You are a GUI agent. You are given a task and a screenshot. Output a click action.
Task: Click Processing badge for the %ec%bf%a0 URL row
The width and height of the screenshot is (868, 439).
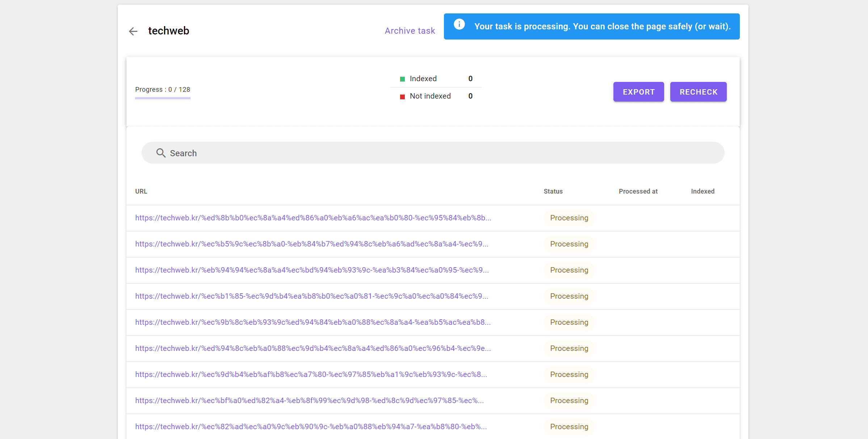point(569,401)
